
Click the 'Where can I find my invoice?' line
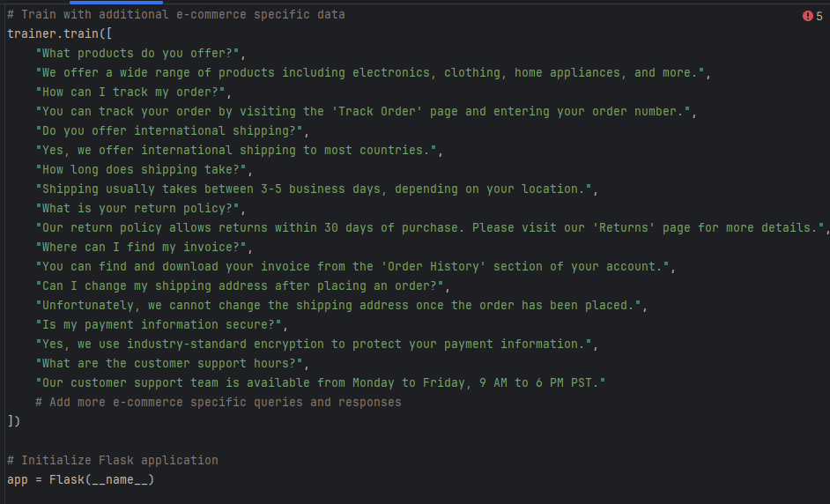(144, 248)
